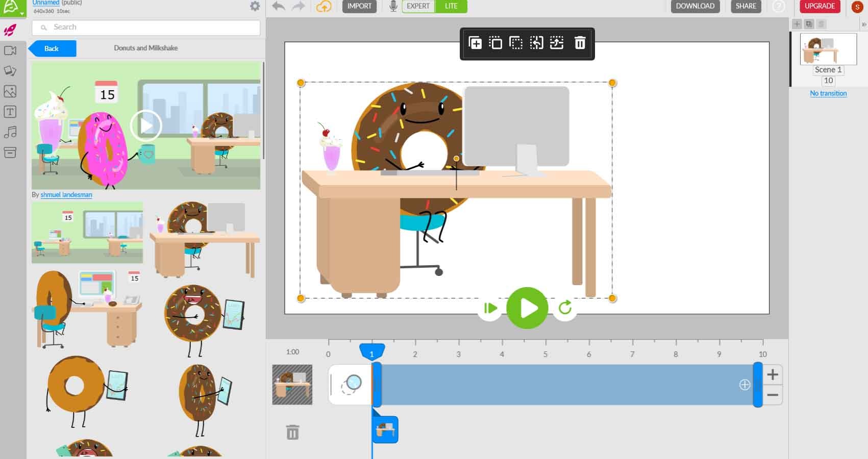868x459 pixels.
Task: Click the IMPORT button
Action: coord(359,6)
